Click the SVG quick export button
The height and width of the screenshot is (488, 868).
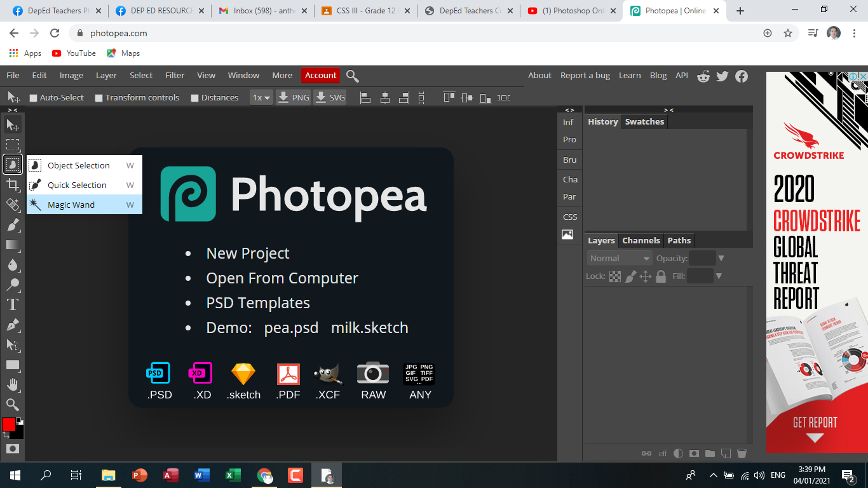pyautogui.click(x=330, y=97)
